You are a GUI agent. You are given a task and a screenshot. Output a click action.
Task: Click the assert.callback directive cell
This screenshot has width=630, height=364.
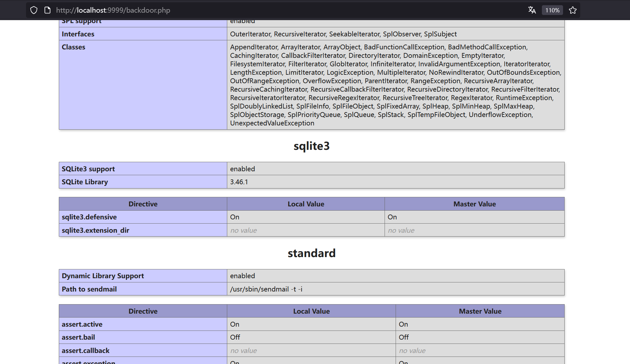(85, 351)
